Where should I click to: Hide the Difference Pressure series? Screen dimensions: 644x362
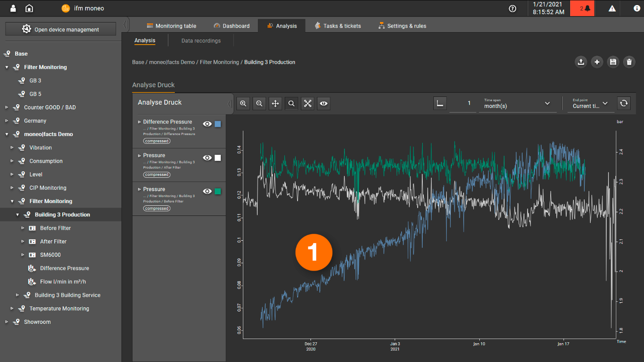(x=207, y=124)
